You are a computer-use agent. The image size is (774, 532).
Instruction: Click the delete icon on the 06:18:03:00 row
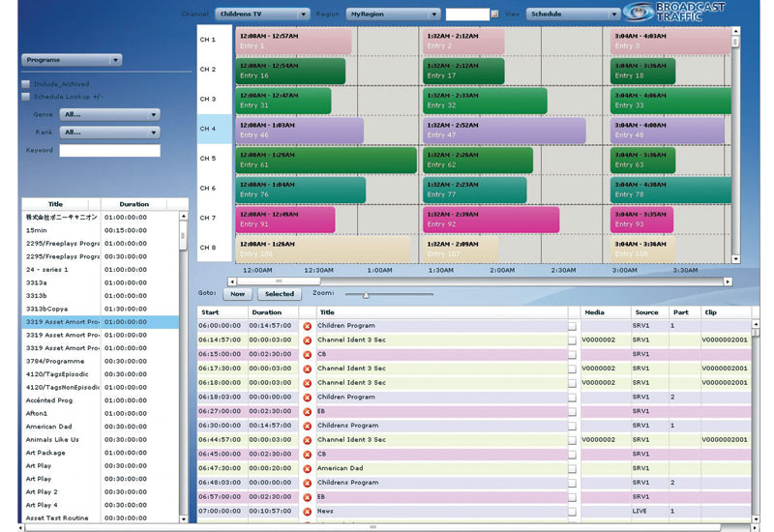(x=307, y=398)
